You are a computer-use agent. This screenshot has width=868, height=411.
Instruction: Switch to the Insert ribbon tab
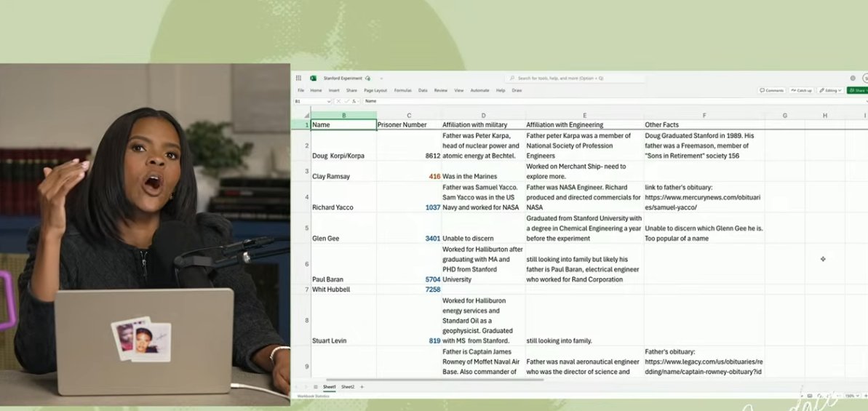point(335,90)
